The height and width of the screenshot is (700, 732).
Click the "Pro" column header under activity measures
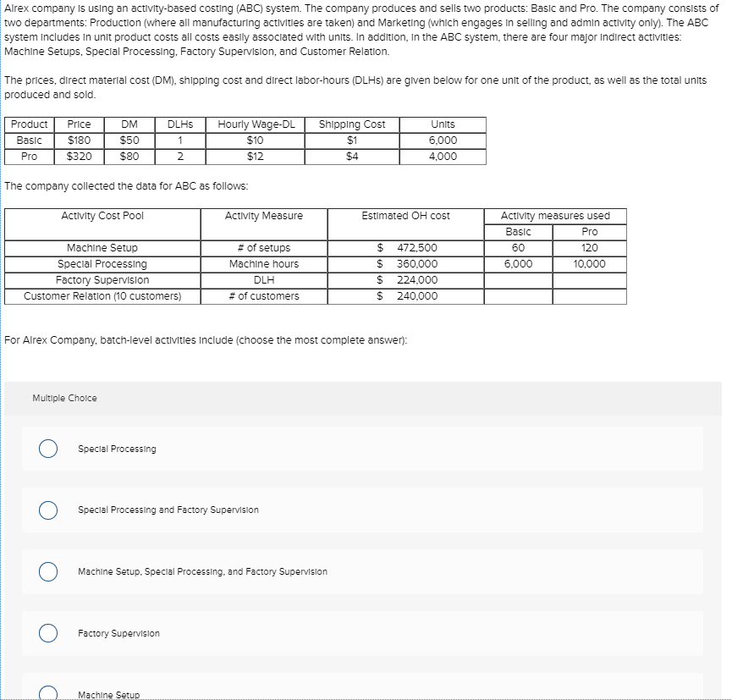coord(588,231)
